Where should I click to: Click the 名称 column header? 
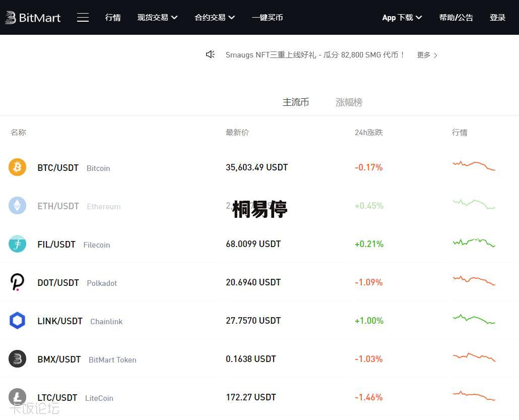tap(18, 133)
